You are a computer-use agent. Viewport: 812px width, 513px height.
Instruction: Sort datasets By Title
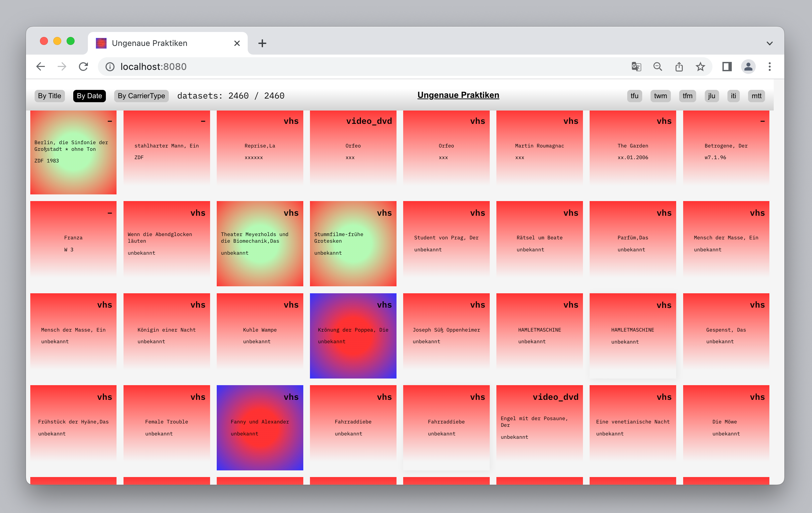pyautogui.click(x=50, y=96)
